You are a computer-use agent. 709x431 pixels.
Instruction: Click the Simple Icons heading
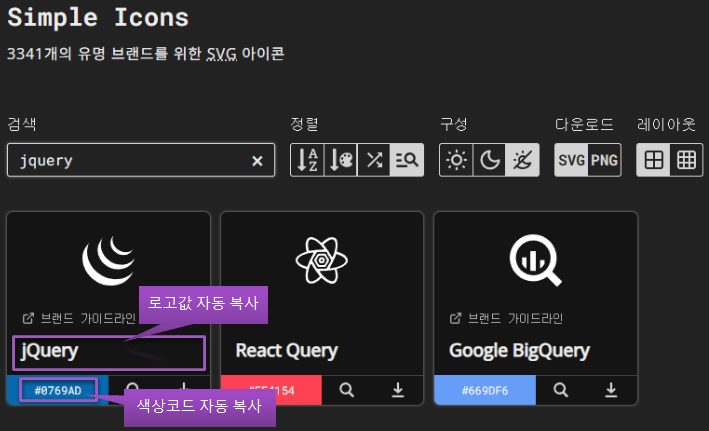coord(98,18)
